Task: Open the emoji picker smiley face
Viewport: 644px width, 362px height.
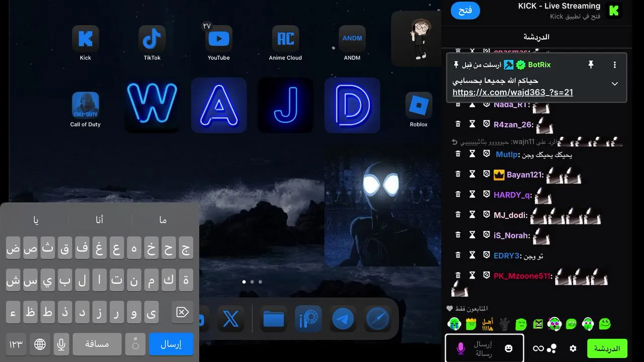Action: [509, 348]
